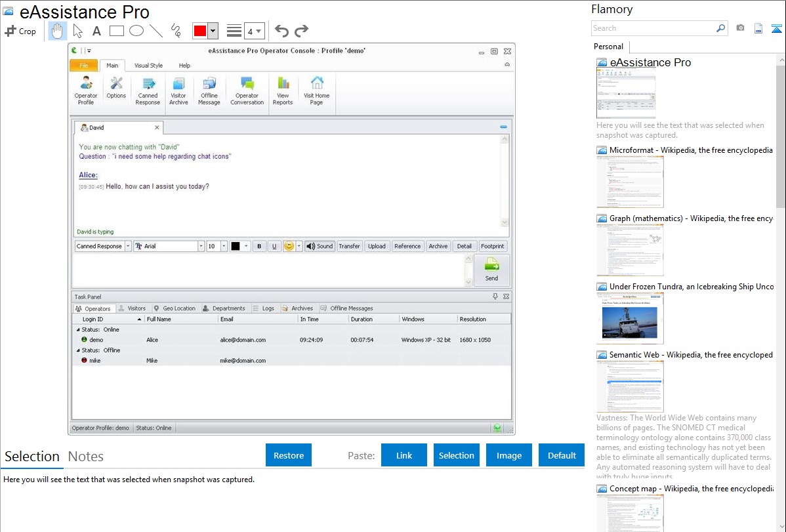Choose the arrow pointer selection tool
The height and width of the screenshot is (532, 786).
77,31
